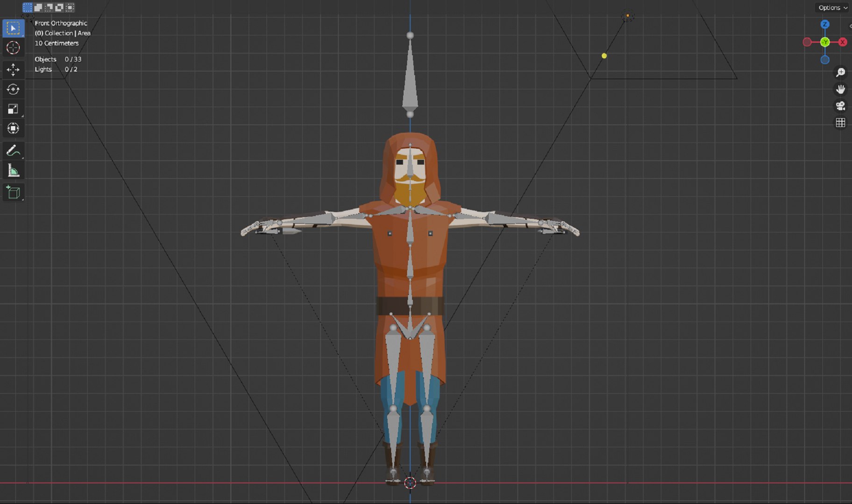Choose the Measure ruler tool
This screenshot has height=504, width=852.
tap(13, 170)
